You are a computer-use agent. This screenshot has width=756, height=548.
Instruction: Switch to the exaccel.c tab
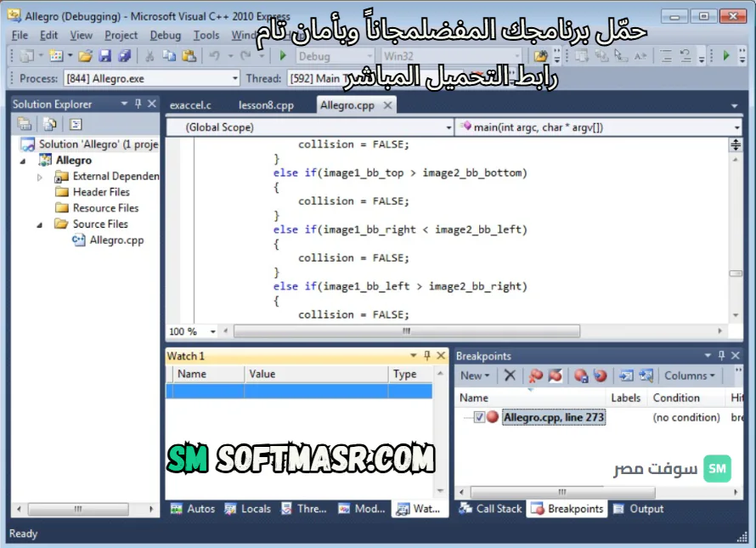point(190,105)
